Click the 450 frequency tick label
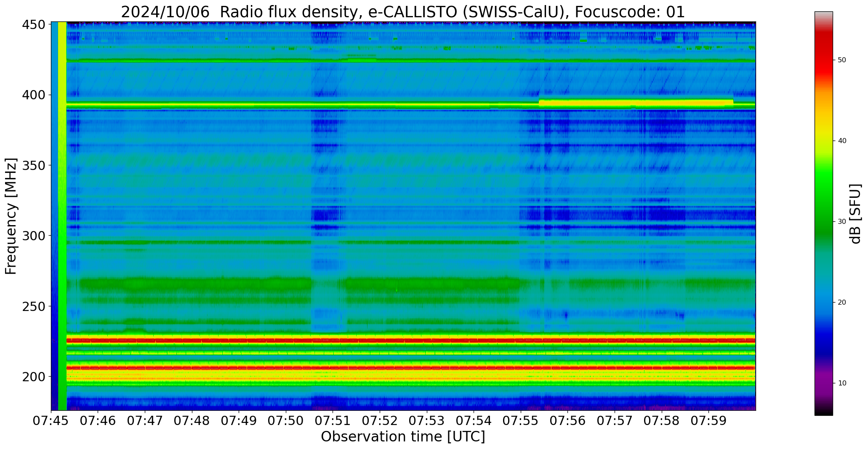Screen dimensions: 868x449 click(x=34, y=25)
